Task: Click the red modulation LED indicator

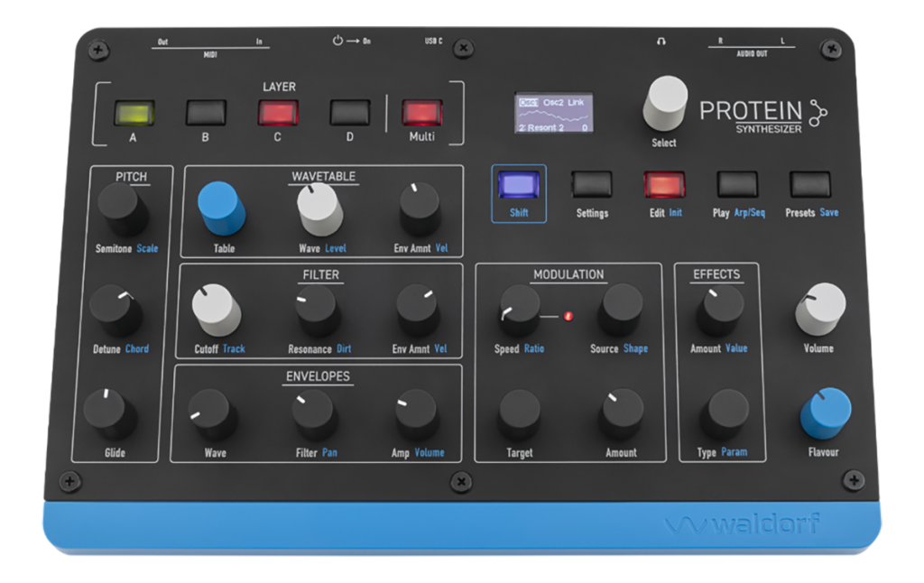Action: pyautogui.click(x=568, y=316)
